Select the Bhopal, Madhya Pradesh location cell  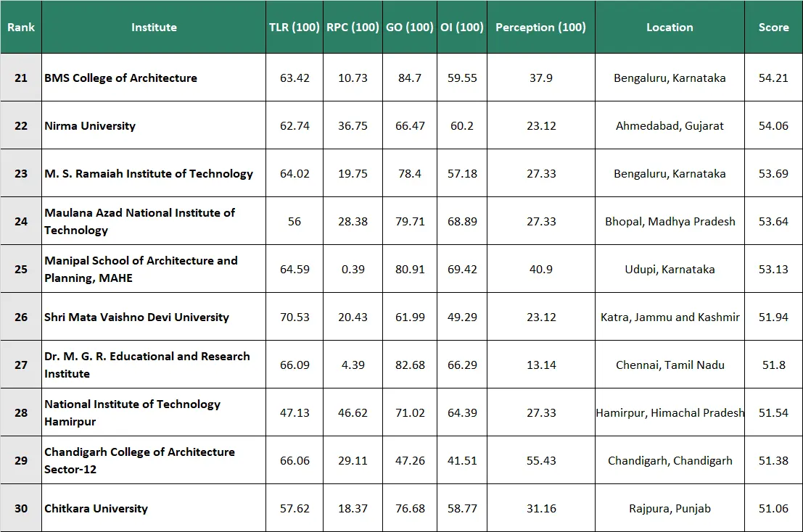(670, 221)
